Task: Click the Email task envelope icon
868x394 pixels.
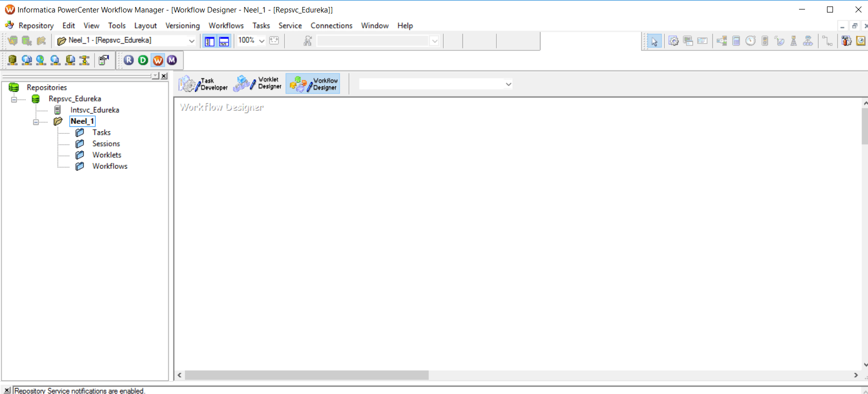Action: click(x=702, y=41)
